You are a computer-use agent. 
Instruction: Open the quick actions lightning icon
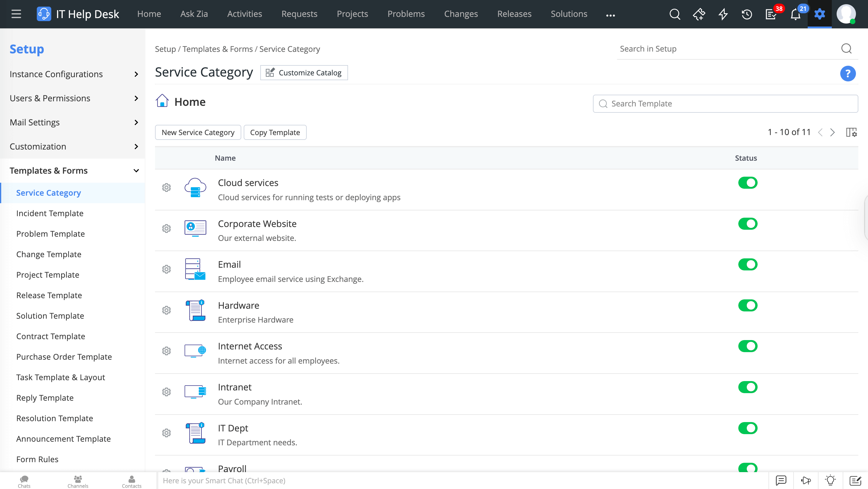[x=723, y=14]
